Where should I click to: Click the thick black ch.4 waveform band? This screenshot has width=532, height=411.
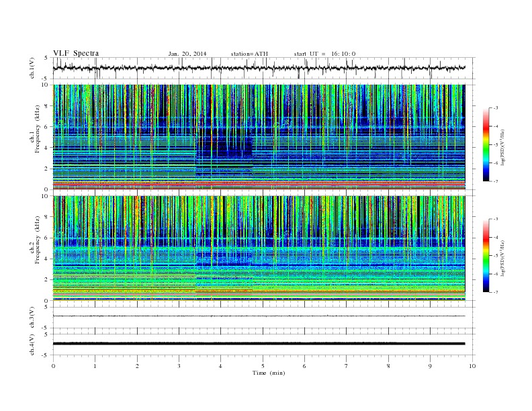(x=259, y=344)
